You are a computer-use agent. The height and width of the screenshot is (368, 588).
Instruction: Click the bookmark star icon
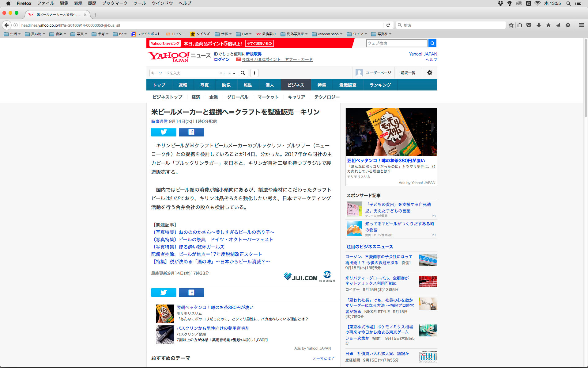click(x=511, y=25)
